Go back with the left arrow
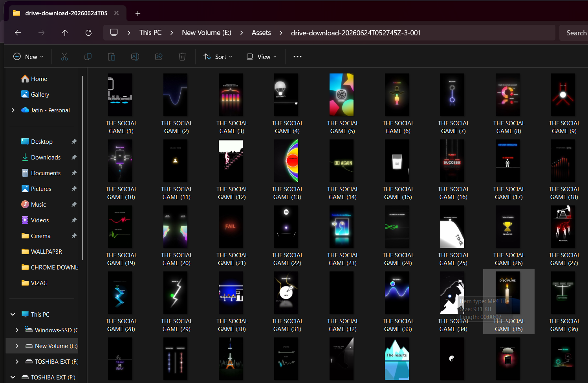This screenshot has height=383, width=588. pyautogui.click(x=18, y=33)
